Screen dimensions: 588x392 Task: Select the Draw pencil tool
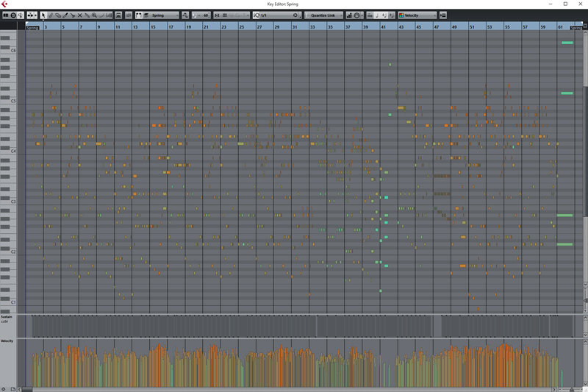coord(51,15)
